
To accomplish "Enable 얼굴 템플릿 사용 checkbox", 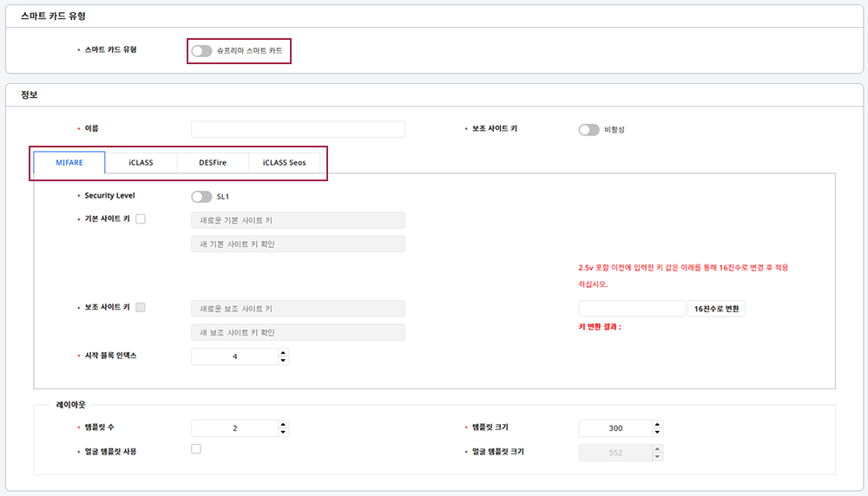I will coord(196,449).
